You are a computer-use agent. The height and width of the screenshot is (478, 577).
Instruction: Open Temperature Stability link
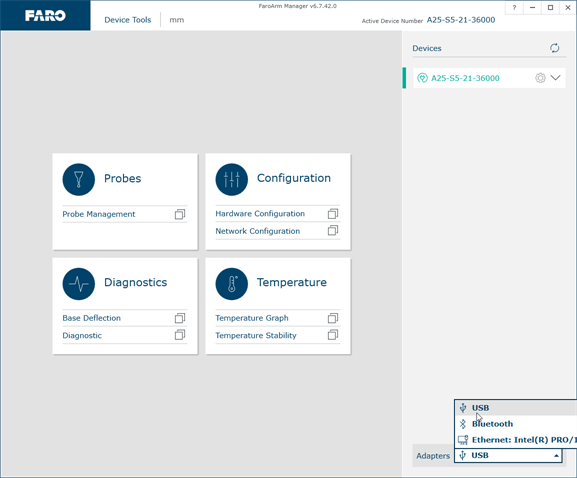pyautogui.click(x=256, y=336)
